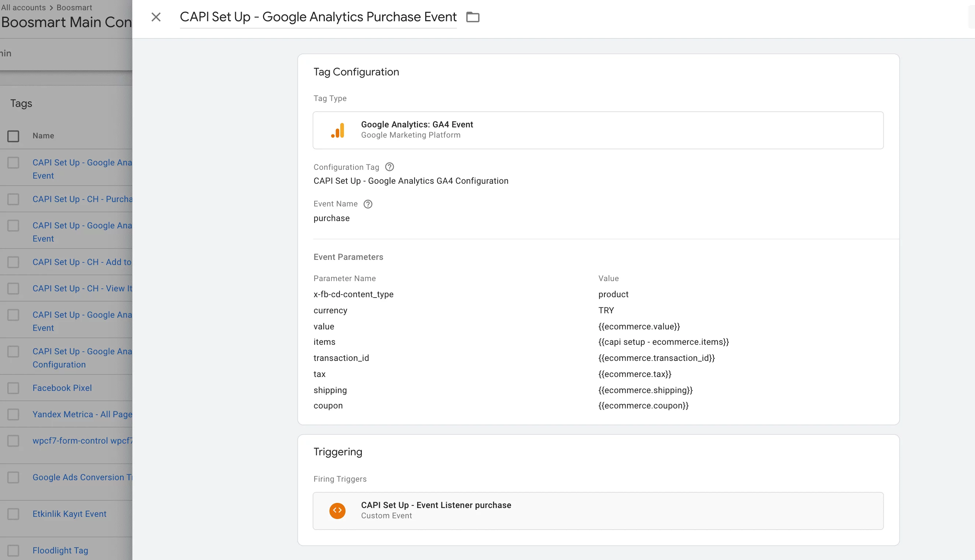Viewport: 975px width, 560px height.
Task: Check the CAPI Set Up - CH - Purchase tag
Action: pos(14,199)
